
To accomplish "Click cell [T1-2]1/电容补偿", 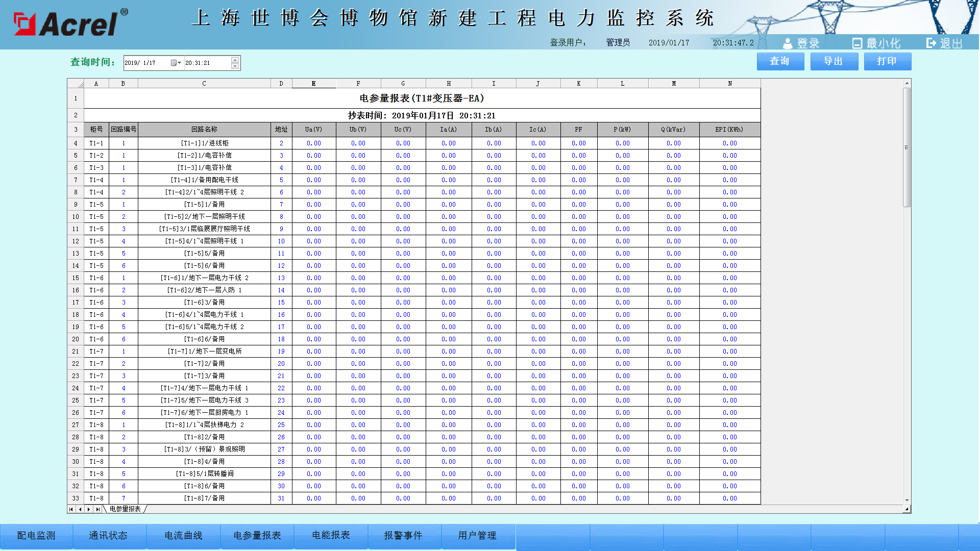I will 204,156.
